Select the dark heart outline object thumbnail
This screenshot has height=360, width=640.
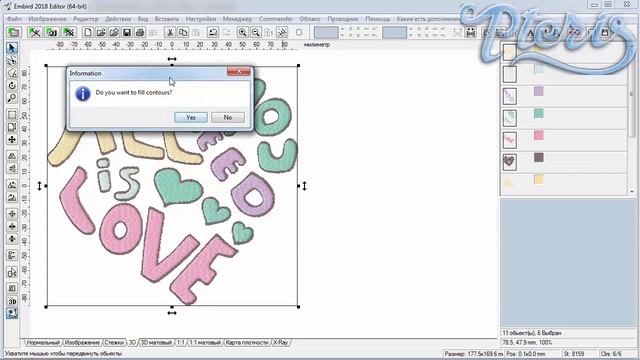tap(509, 162)
